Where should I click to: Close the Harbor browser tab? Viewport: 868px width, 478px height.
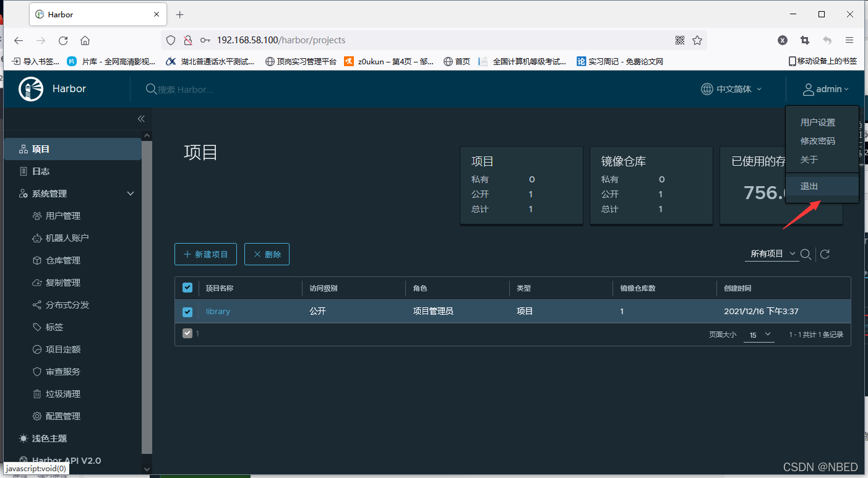157,14
